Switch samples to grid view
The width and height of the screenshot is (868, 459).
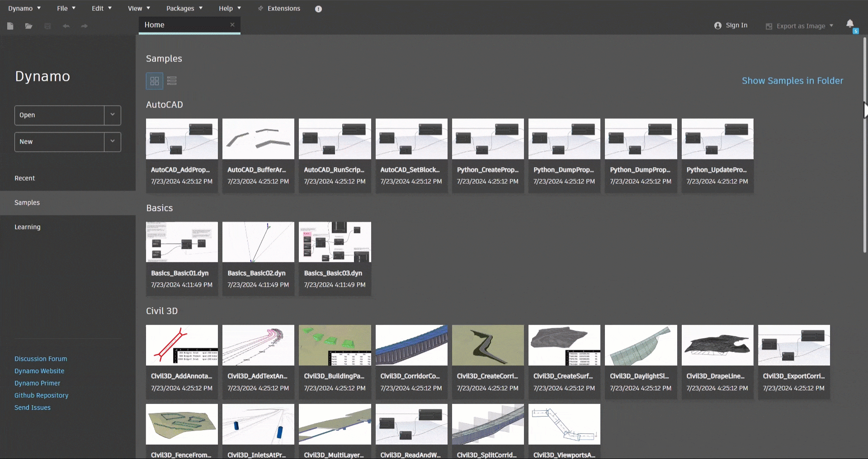[x=155, y=81]
